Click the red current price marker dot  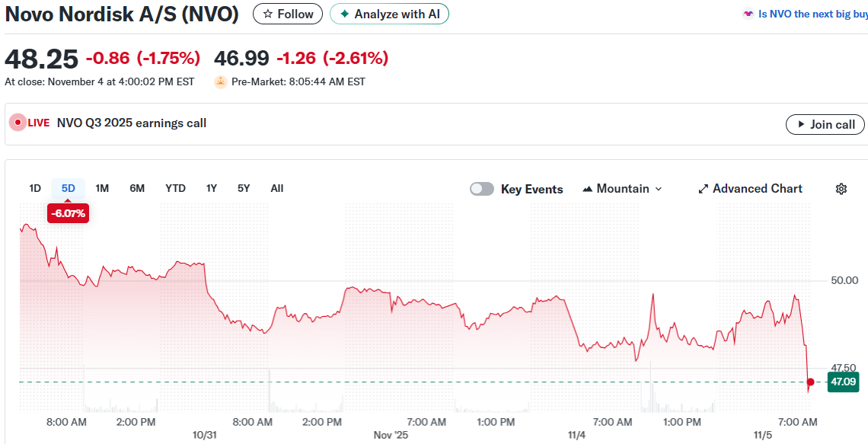tap(811, 382)
